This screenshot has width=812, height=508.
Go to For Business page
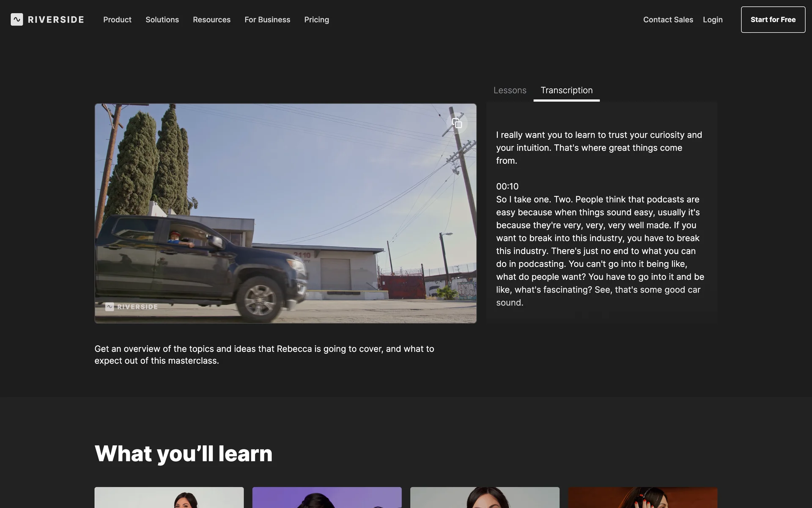(x=267, y=19)
